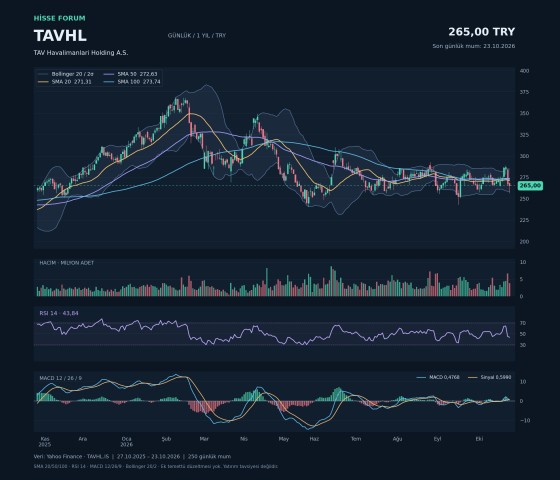Click the 300 price axis label
Viewport: 560px width, 480px height.
point(524,156)
